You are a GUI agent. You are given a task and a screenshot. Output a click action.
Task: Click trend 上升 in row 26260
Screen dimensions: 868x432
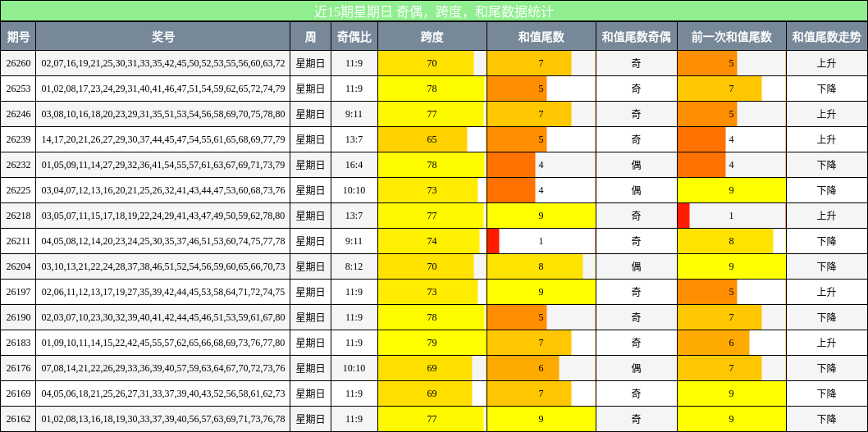click(x=826, y=63)
